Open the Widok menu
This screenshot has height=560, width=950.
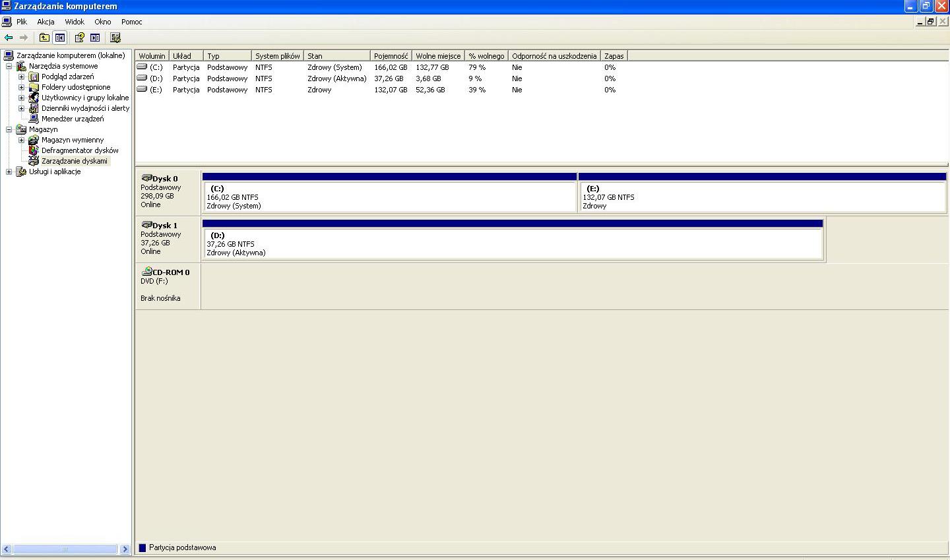click(x=75, y=22)
